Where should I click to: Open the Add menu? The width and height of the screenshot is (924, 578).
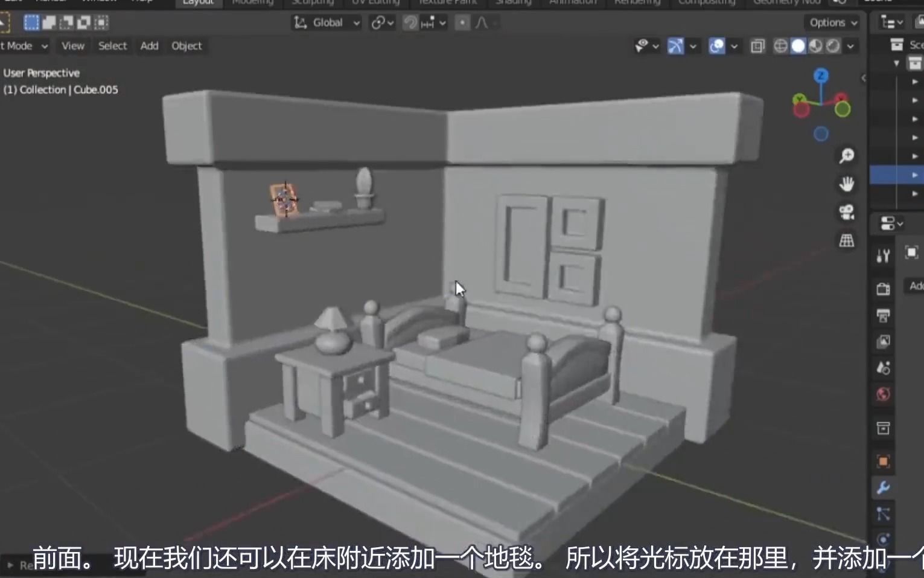149,45
